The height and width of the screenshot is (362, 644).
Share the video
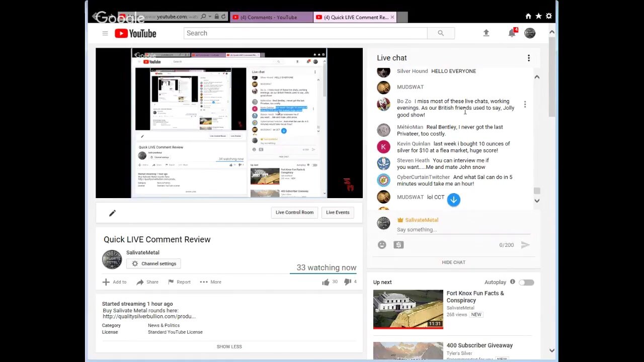147,282
